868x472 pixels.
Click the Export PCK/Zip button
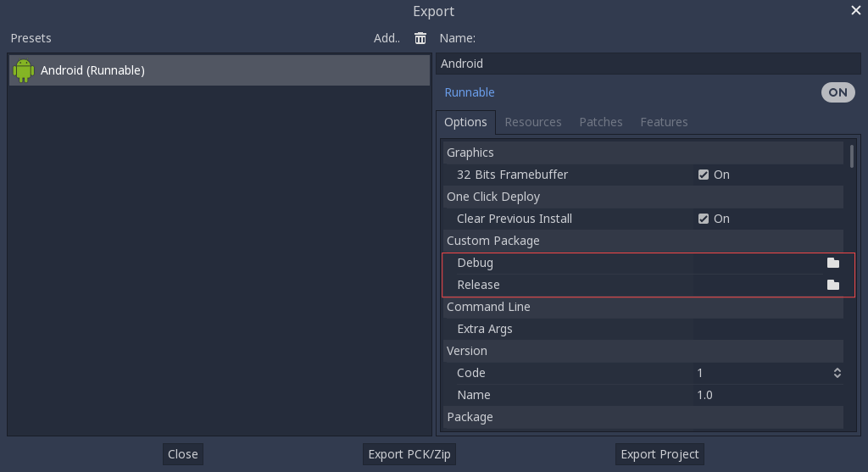[x=409, y=454]
